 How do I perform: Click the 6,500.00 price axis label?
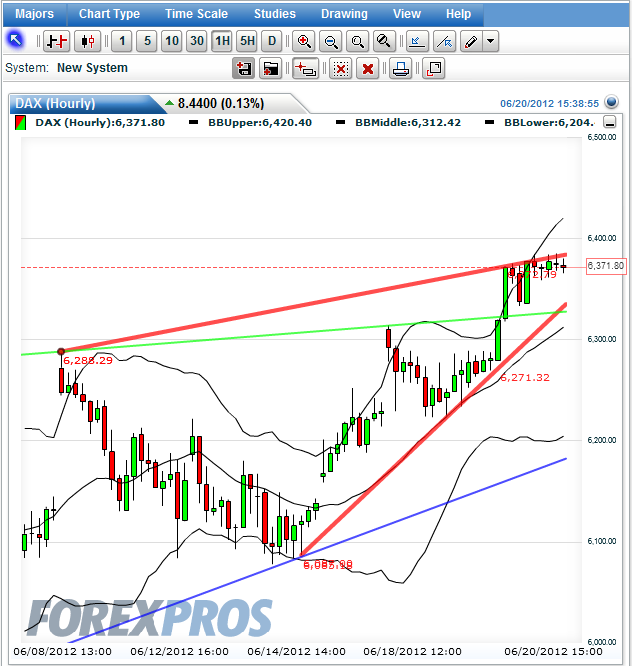[601, 137]
